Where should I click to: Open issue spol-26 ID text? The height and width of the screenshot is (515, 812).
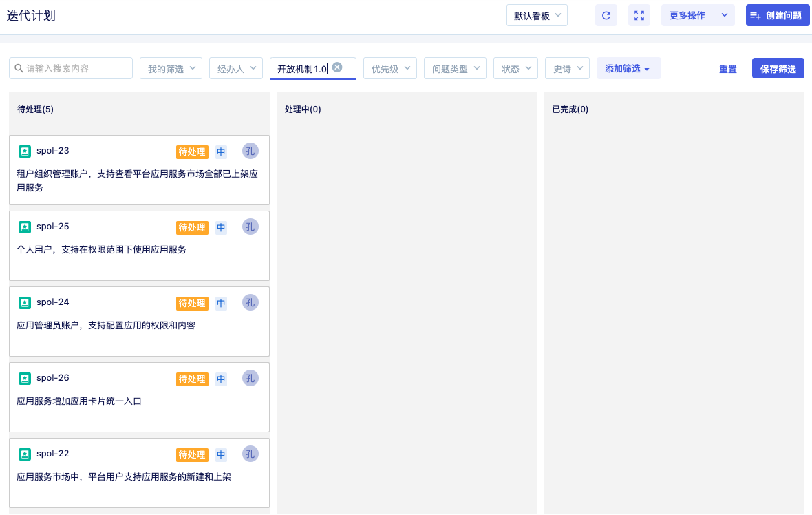53,378
